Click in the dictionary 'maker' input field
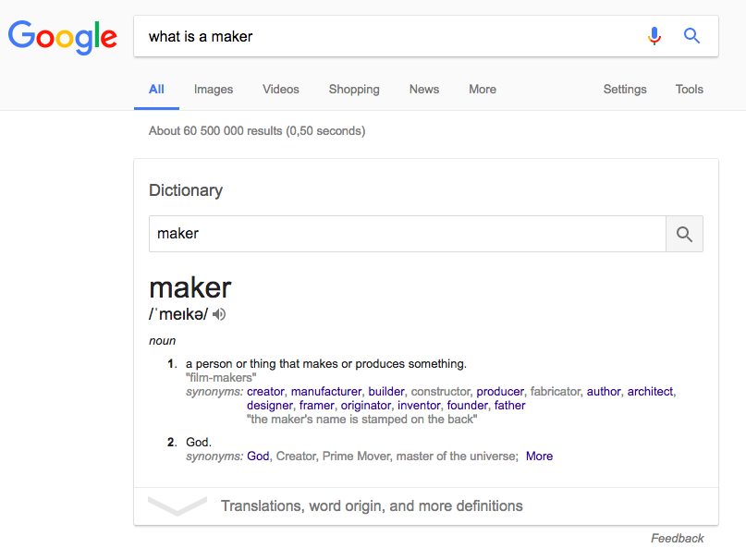Viewport: 746px width, 560px height. 408,234
